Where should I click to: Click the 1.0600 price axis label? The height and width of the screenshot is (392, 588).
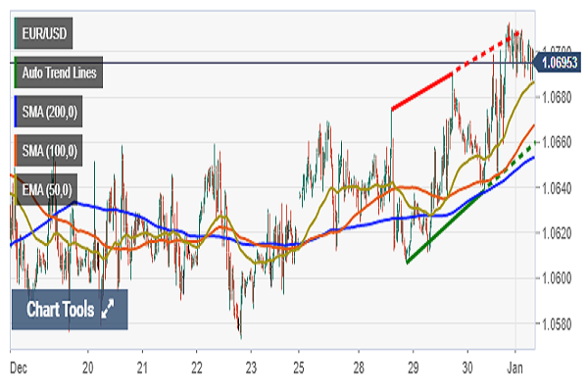559,278
